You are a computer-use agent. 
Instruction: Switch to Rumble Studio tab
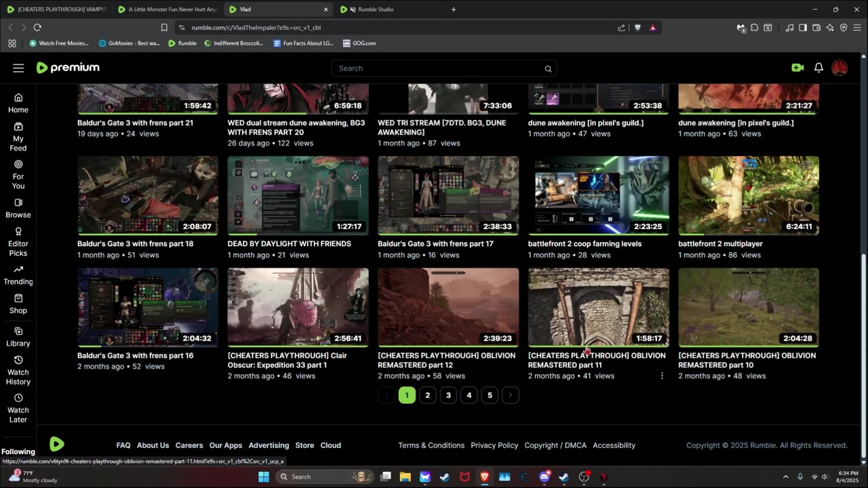click(x=389, y=9)
